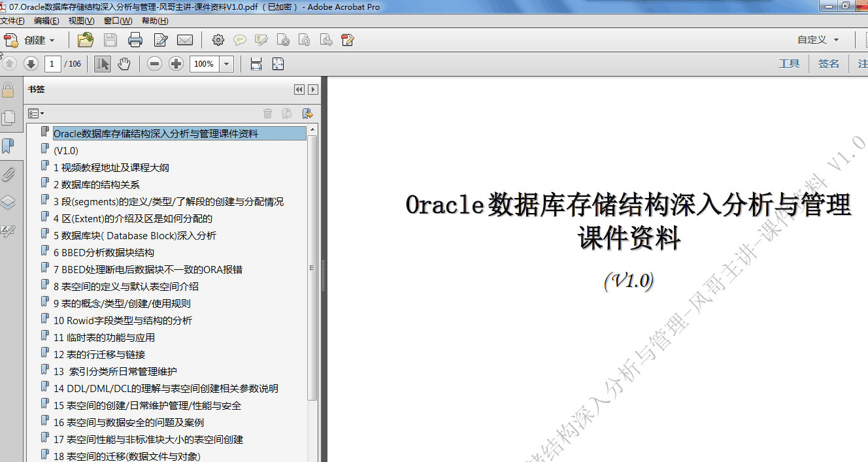The image size is (868, 462).
Task: Go to next page arrow
Action: tap(31, 63)
